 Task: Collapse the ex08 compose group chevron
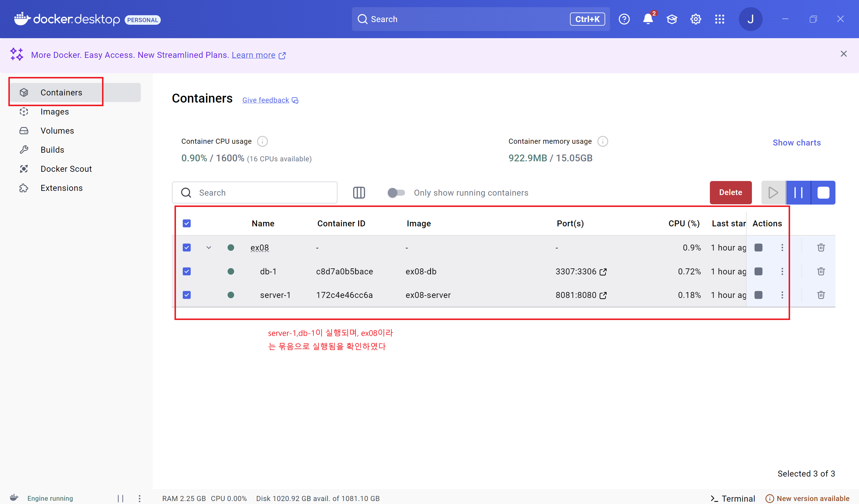click(208, 248)
